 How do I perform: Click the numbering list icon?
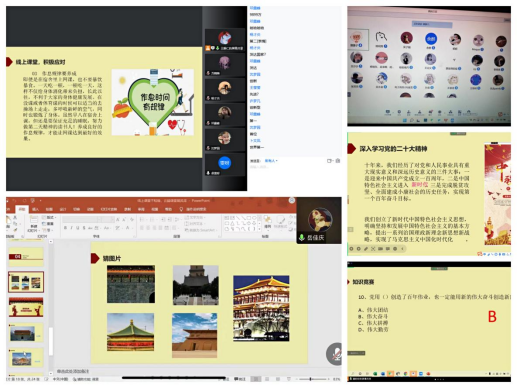coord(152,219)
